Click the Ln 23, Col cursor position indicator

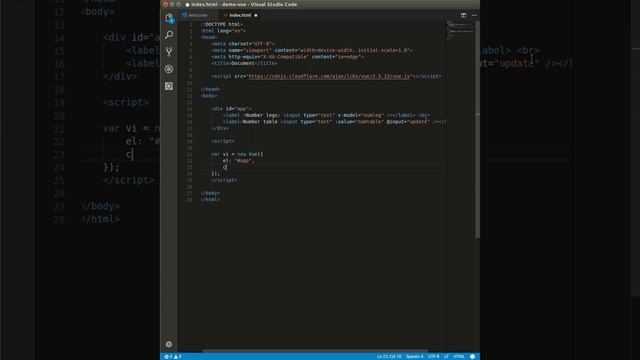click(x=389, y=356)
